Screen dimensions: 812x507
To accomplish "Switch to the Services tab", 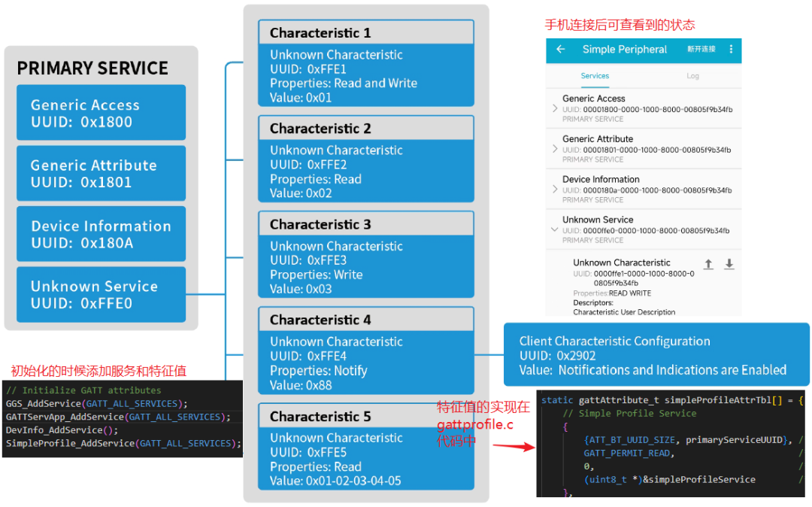I will tap(595, 76).
